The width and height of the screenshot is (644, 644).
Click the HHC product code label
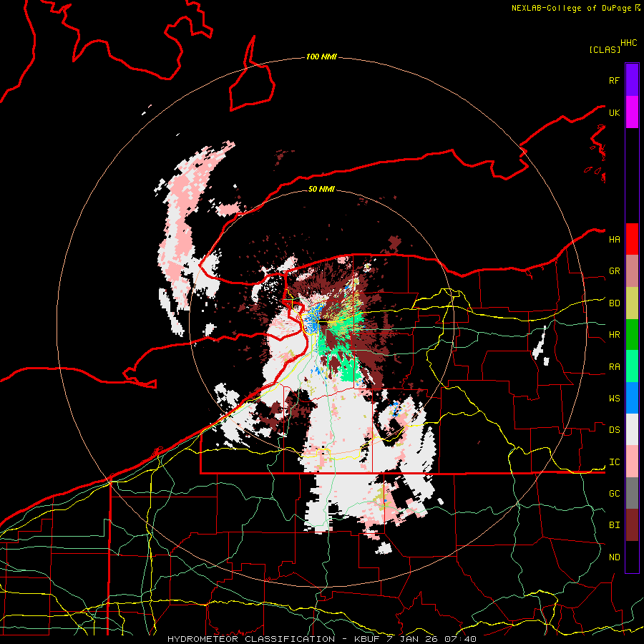[629, 42]
